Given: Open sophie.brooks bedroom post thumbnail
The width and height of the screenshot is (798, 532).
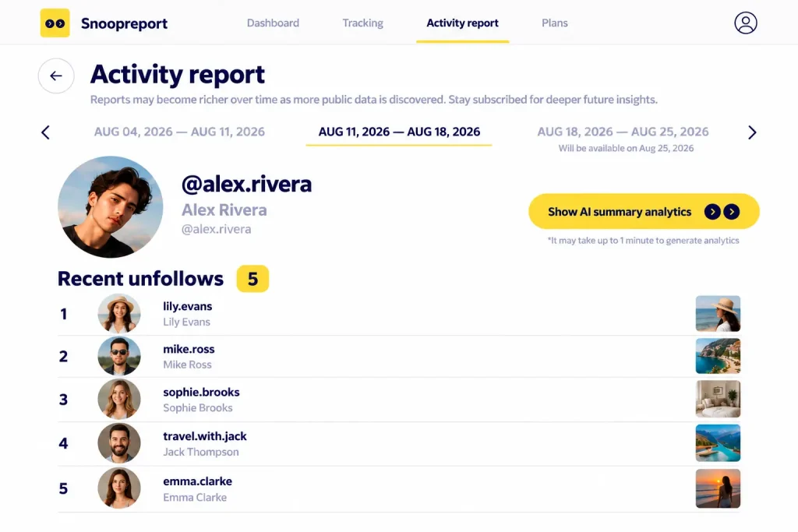Looking at the screenshot, I should (x=718, y=400).
